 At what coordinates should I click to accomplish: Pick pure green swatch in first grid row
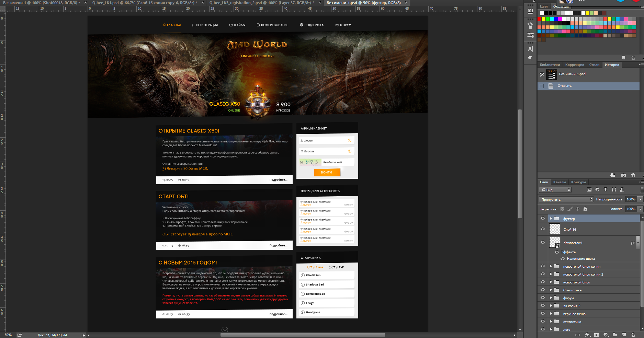click(x=547, y=19)
